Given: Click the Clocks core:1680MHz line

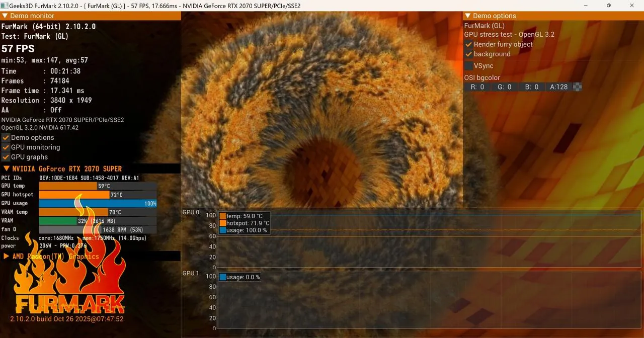Looking at the screenshot, I should 74,238.
